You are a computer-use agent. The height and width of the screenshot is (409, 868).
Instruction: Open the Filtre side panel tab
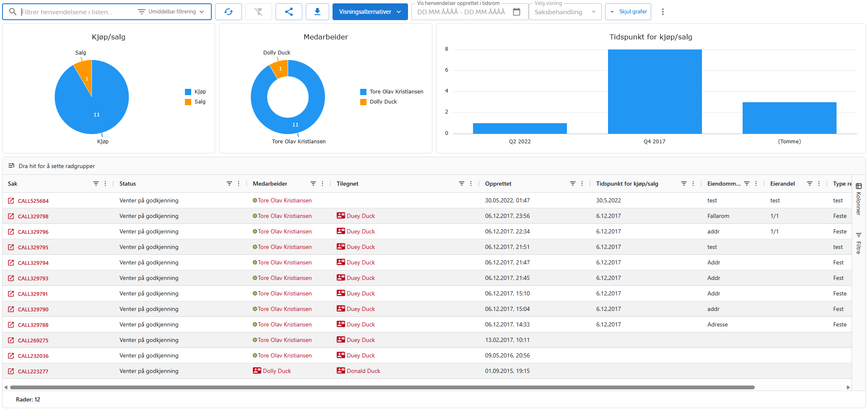(858, 243)
